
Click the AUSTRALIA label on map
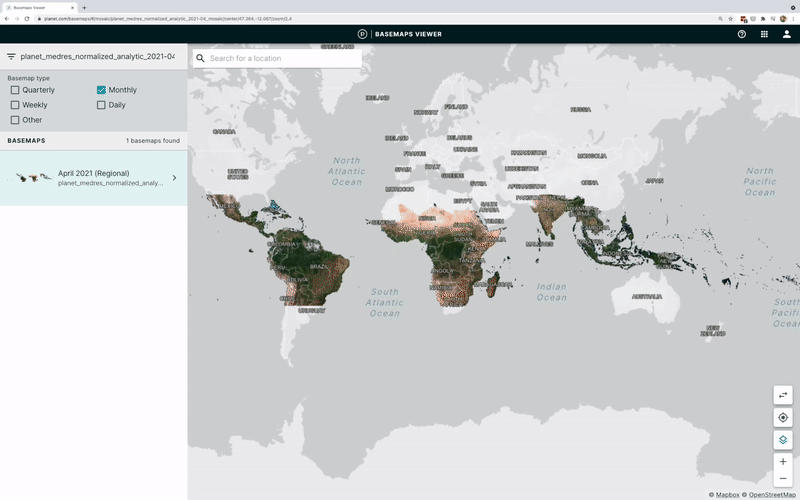647,296
